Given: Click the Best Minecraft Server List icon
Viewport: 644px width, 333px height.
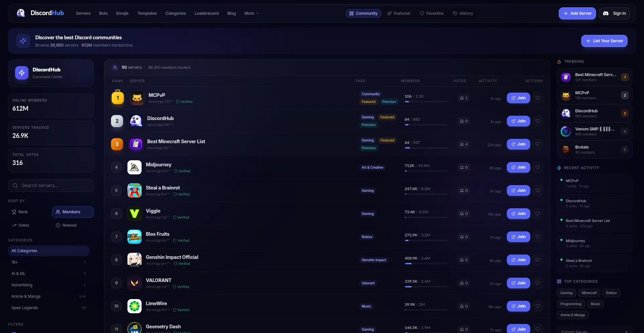Looking at the screenshot, I should point(136,144).
